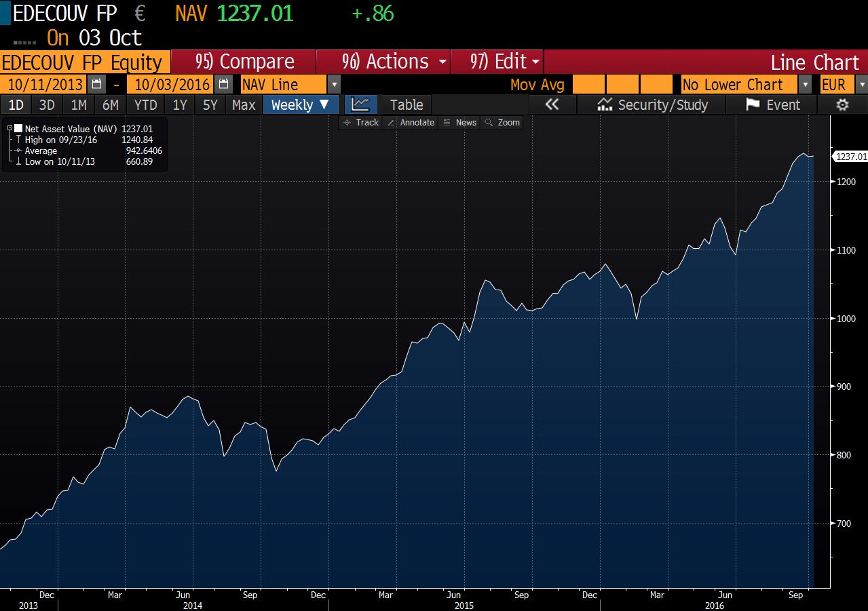The height and width of the screenshot is (611, 868).
Task: Open chart settings with the gear icon
Action: pos(842,104)
